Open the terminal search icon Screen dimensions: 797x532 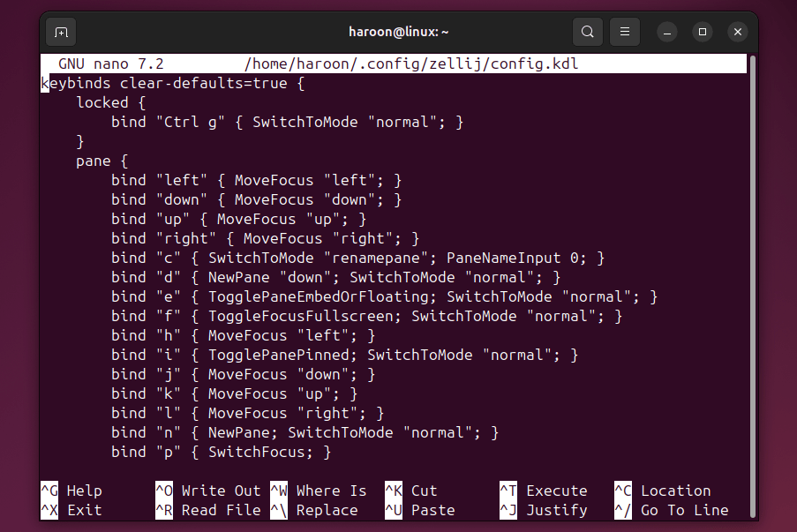[x=587, y=32]
